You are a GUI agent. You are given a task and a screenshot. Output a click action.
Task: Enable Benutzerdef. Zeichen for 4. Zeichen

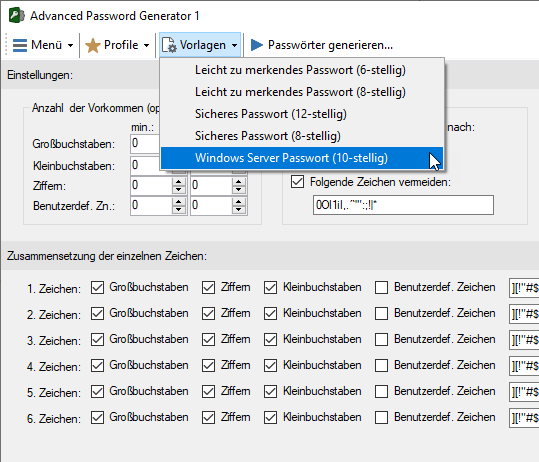pos(382,365)
